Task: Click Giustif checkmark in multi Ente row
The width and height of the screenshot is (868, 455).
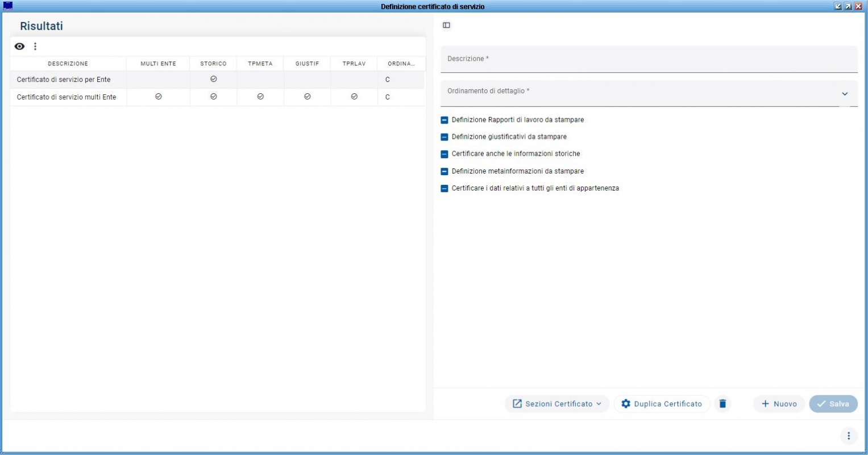Action: (307, 97)
